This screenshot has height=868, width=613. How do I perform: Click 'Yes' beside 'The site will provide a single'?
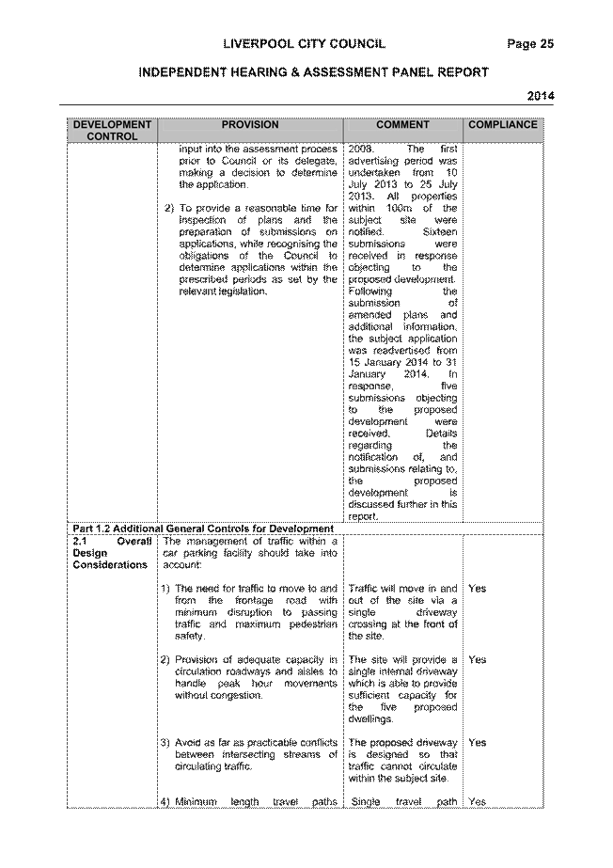click(477, 660)
